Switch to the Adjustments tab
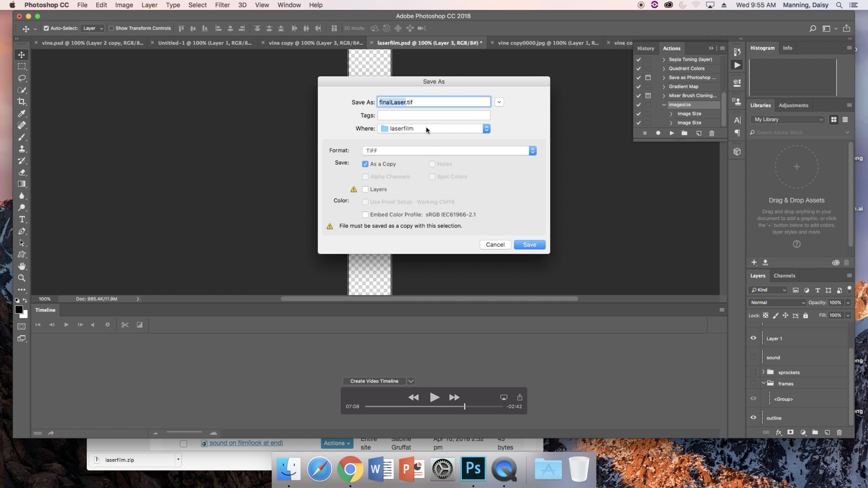868x488 pixels. click(793, 105)
